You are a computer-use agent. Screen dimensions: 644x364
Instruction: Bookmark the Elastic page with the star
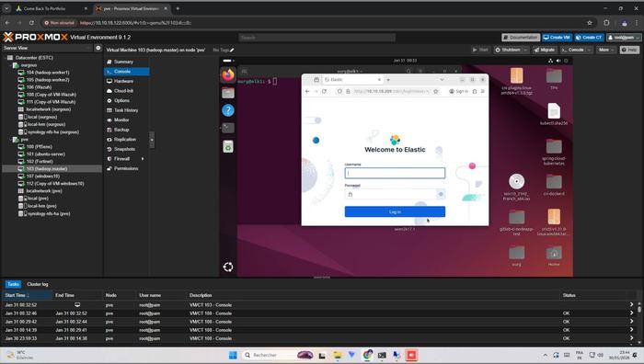[436, 91]
